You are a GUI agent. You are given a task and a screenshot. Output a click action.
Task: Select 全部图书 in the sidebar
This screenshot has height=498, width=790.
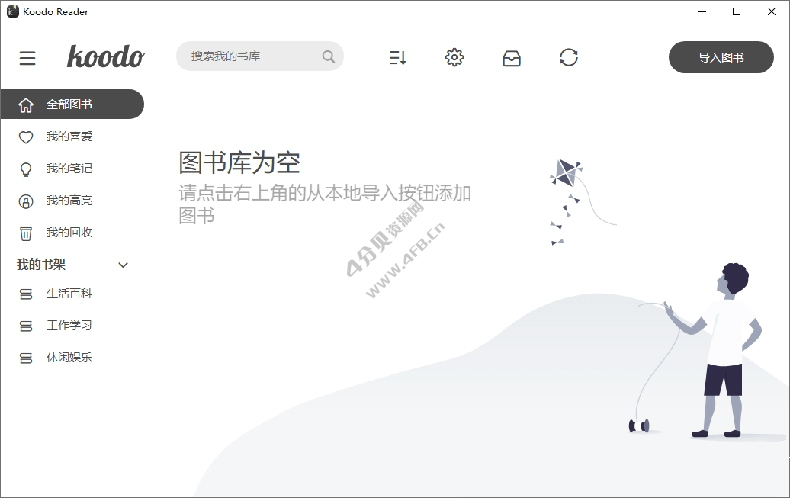[70, 104]
